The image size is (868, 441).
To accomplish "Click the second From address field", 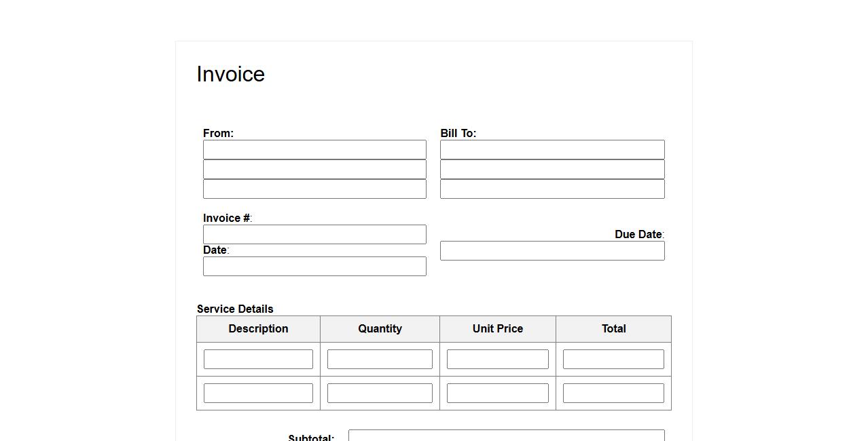I will [314, 169].
